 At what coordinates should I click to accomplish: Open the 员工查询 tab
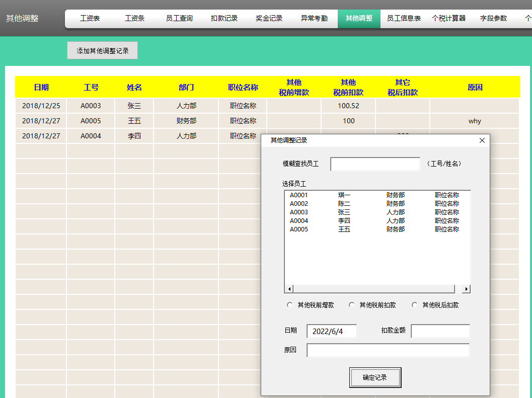(179, 18)
